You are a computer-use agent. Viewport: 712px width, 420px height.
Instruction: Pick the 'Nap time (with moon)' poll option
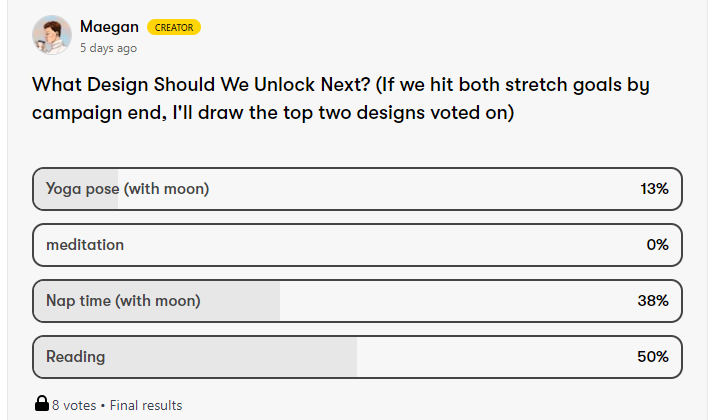[123, 301]
